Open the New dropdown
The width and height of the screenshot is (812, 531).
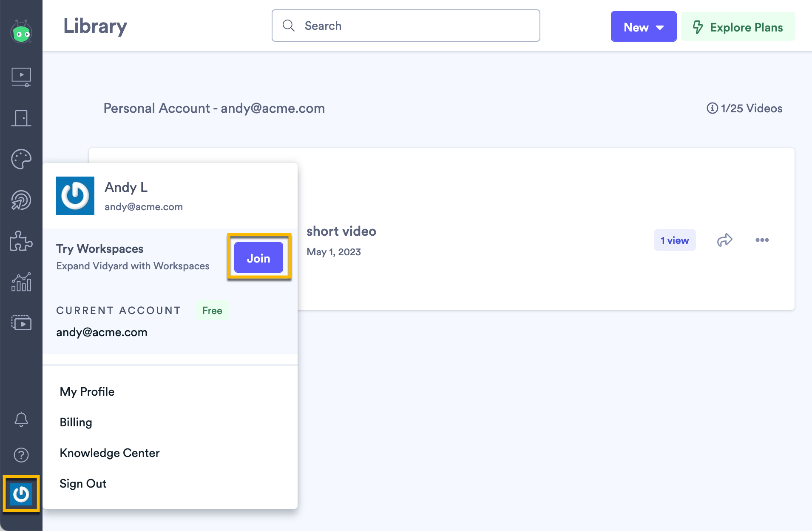(x=643, y=26)
